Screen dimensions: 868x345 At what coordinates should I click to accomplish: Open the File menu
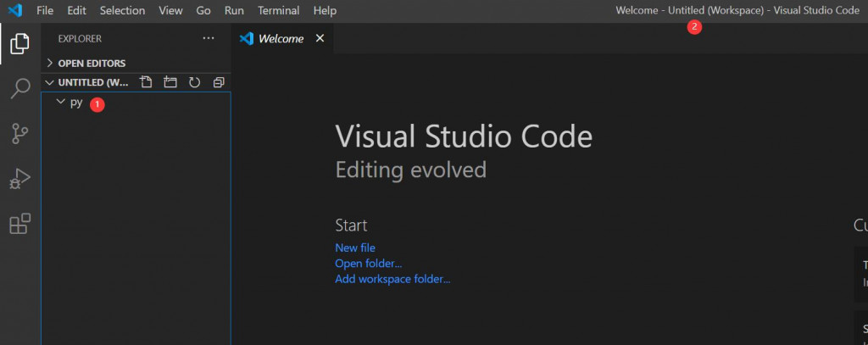pos(45,10)
